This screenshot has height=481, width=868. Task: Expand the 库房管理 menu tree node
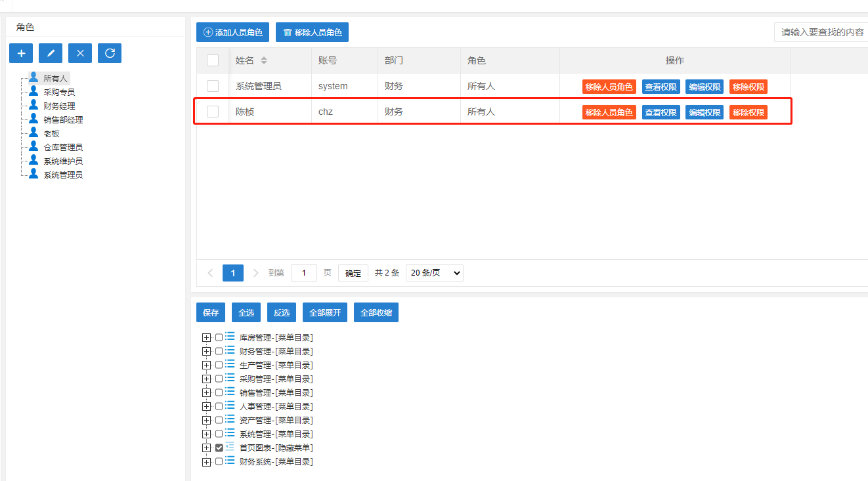click(x=207, y=338)
